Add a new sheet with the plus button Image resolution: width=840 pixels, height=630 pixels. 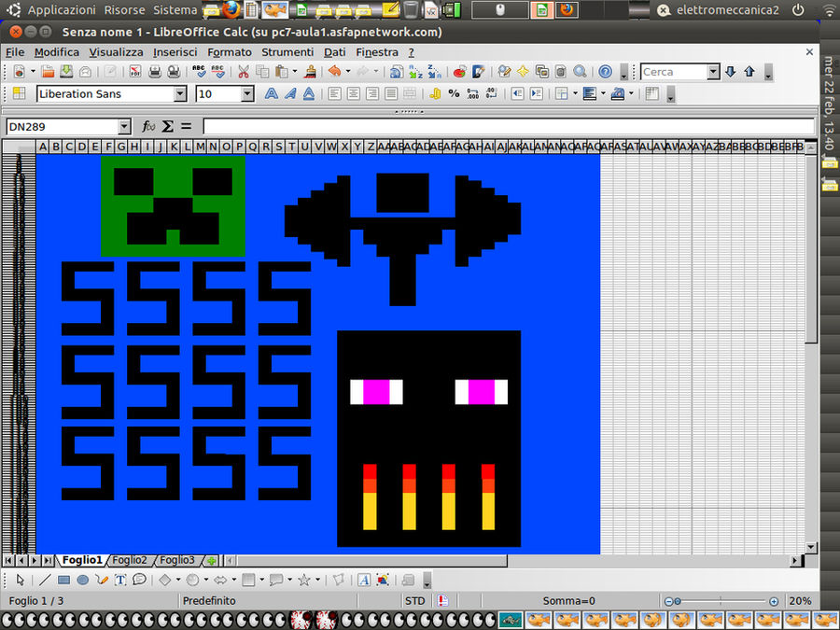click(212, 560)
